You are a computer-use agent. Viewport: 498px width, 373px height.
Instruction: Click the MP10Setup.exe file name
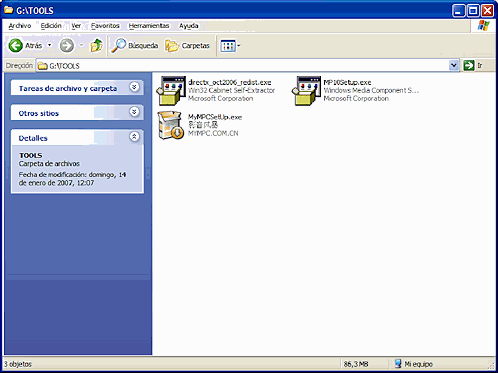tap(347, 82)
